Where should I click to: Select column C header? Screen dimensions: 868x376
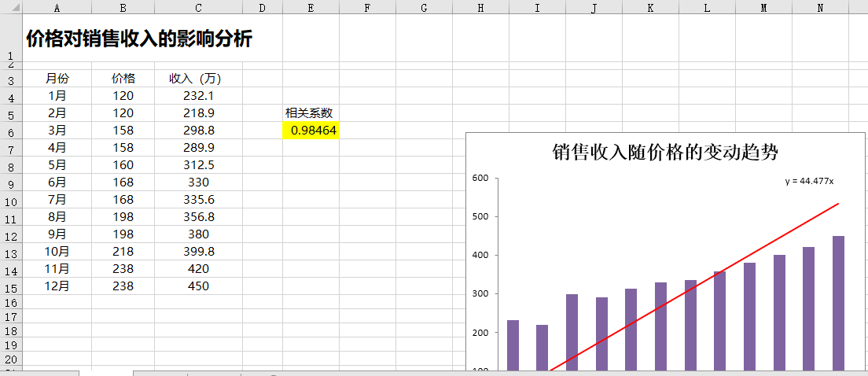[198, 8]
